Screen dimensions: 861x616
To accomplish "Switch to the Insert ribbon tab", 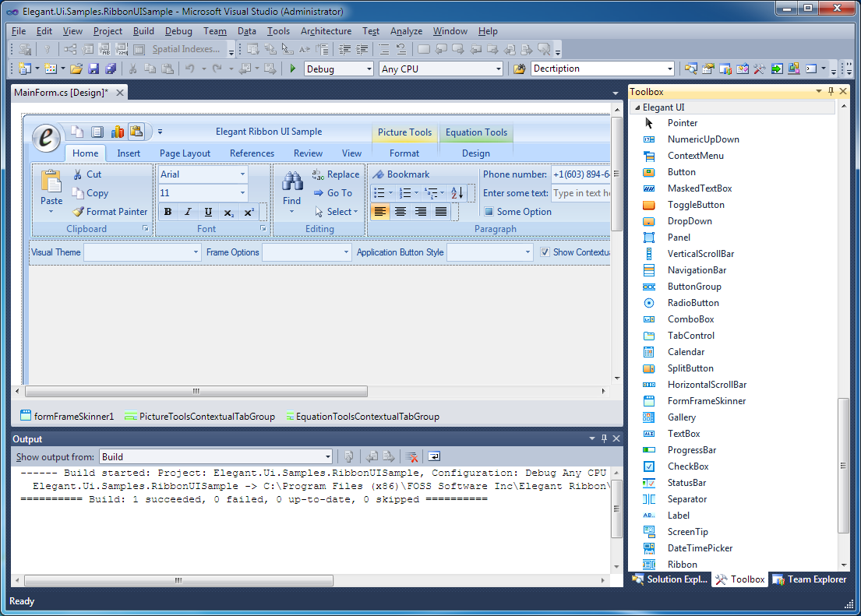I will [129, 153].
